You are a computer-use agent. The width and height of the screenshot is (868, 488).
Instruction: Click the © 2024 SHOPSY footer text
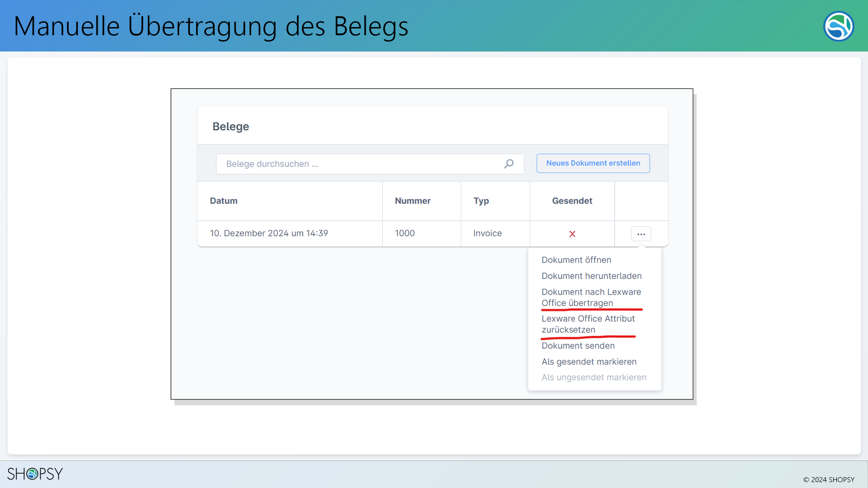pos(829,479)
